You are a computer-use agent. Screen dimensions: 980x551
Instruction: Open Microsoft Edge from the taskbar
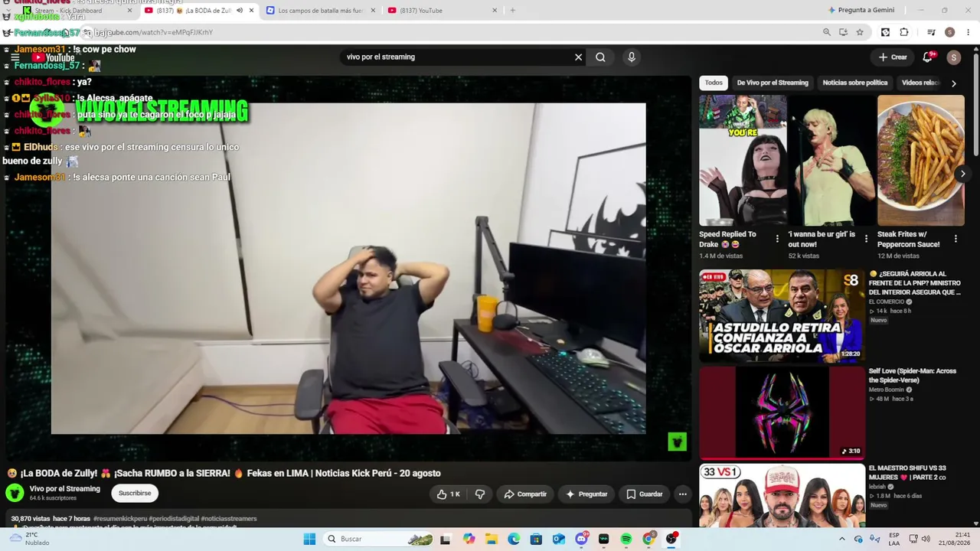514,539
